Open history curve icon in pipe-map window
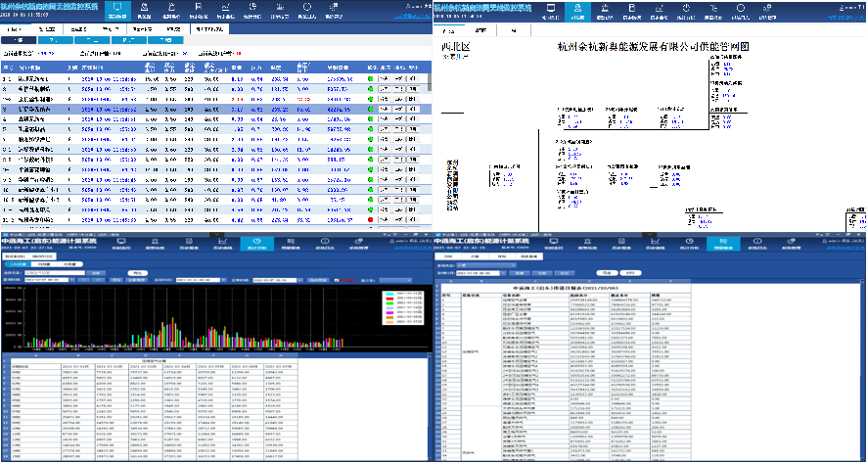Viewport: 868px width, 463px height. pyautogui.click(x=660, y=8)
